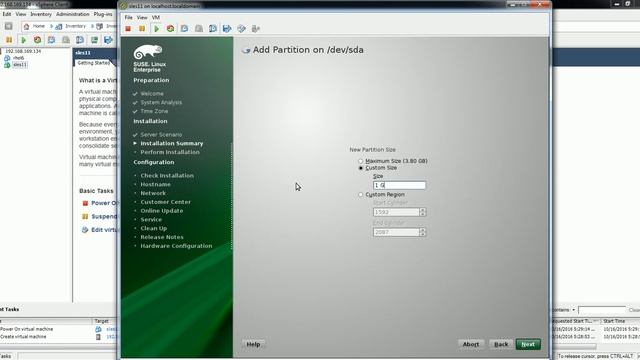Open the VM menu in the sles11 console

pyautogui.click(x=156, y=18)
